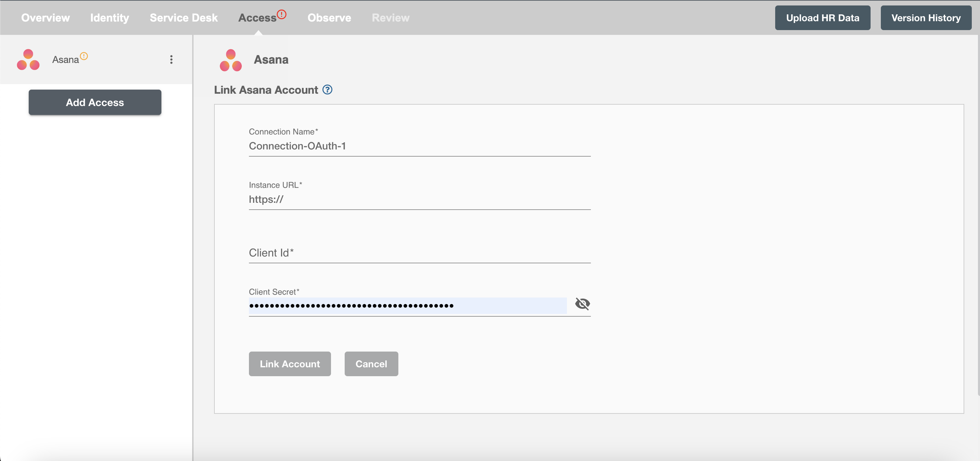Open the Identity tab
980x461 pixels.
(x=109, y=18)
